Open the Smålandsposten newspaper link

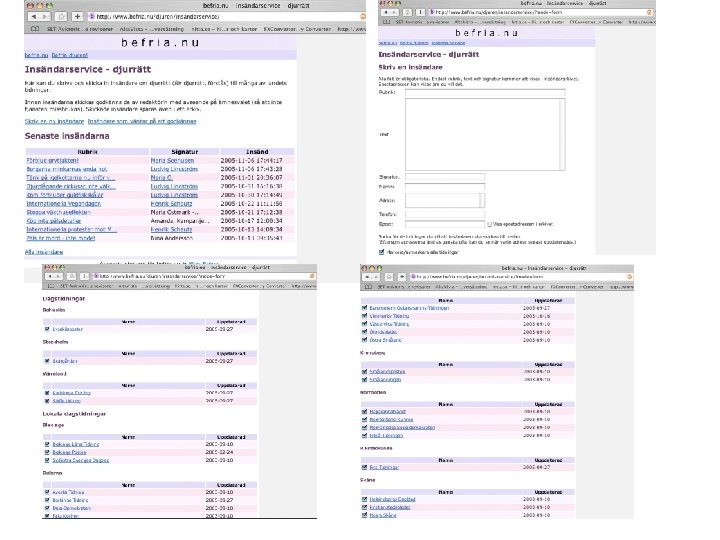coord(387,371)
